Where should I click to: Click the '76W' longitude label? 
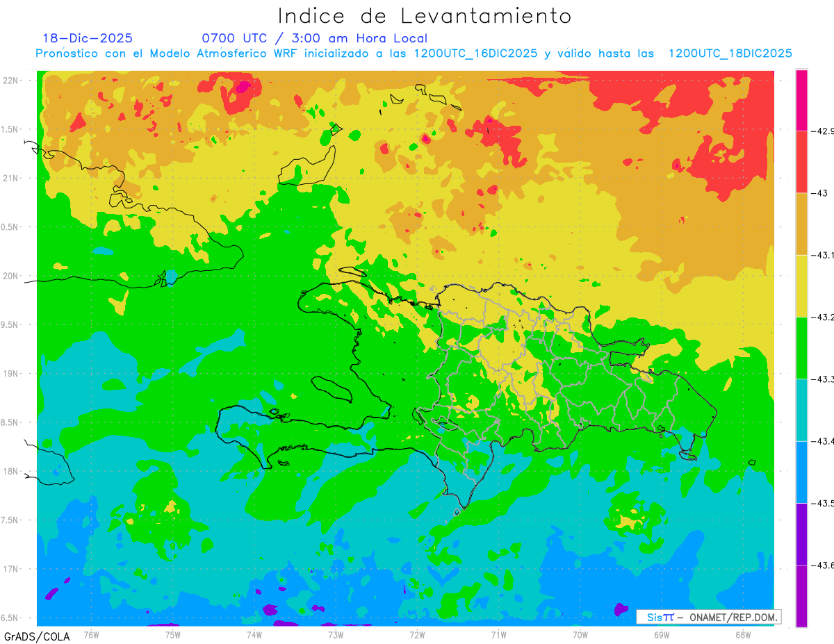click(x=91, y=634)
